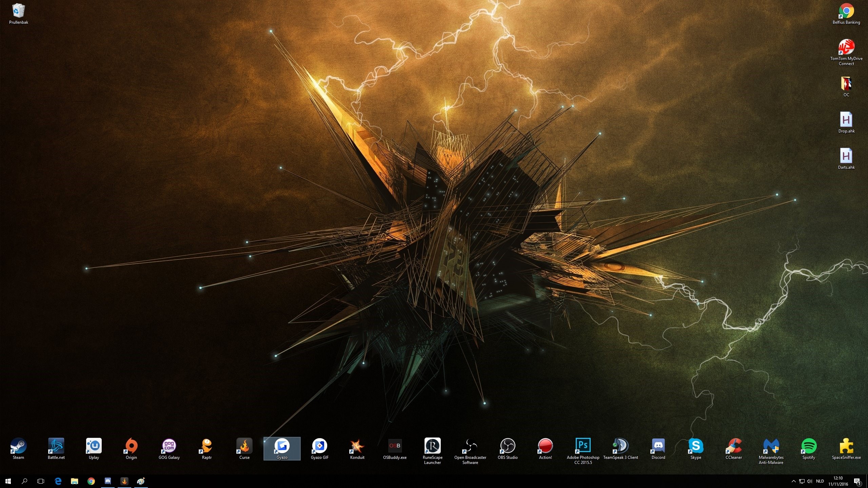Select the Battle.net desktop shortcut
The height and width of the screenshot is (488, 868).
(56, 449)
